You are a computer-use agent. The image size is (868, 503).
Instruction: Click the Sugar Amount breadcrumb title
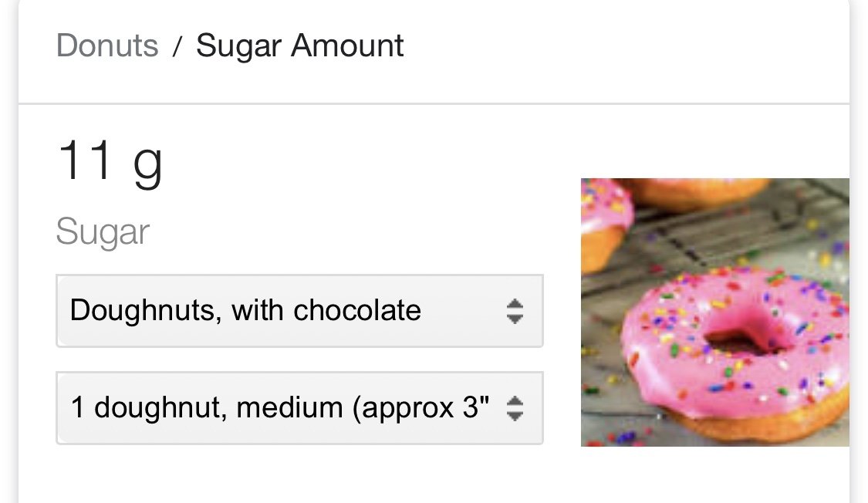[299, 46]
